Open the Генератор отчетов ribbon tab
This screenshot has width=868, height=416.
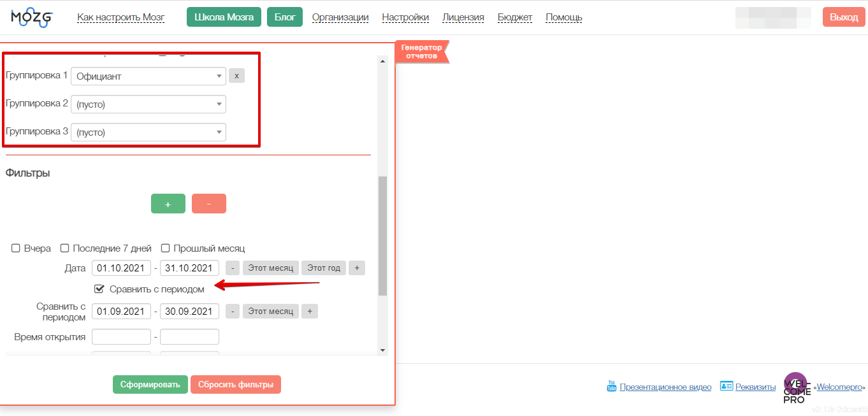click(x=421, y=52)
